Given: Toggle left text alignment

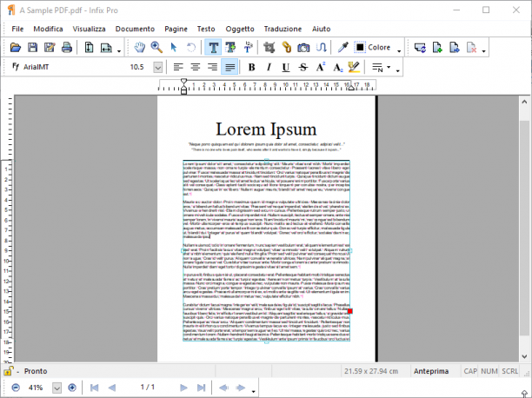Looking at the screenshot, I should tap(178, 67).
